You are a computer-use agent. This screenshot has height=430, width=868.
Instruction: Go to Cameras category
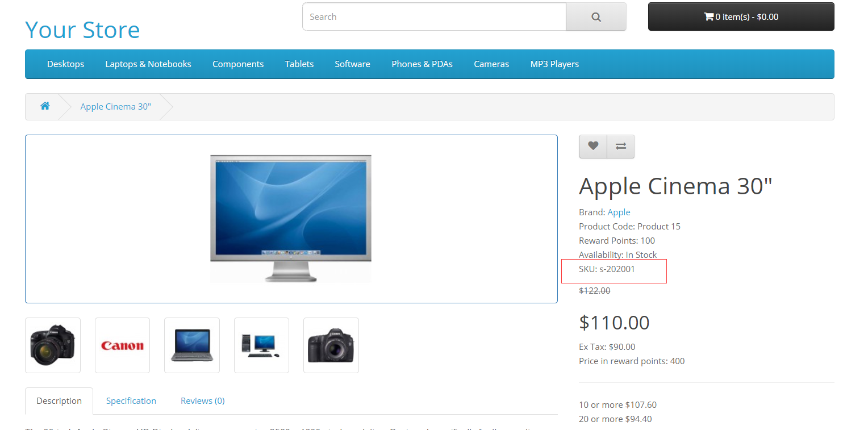[x=491, y=64]
